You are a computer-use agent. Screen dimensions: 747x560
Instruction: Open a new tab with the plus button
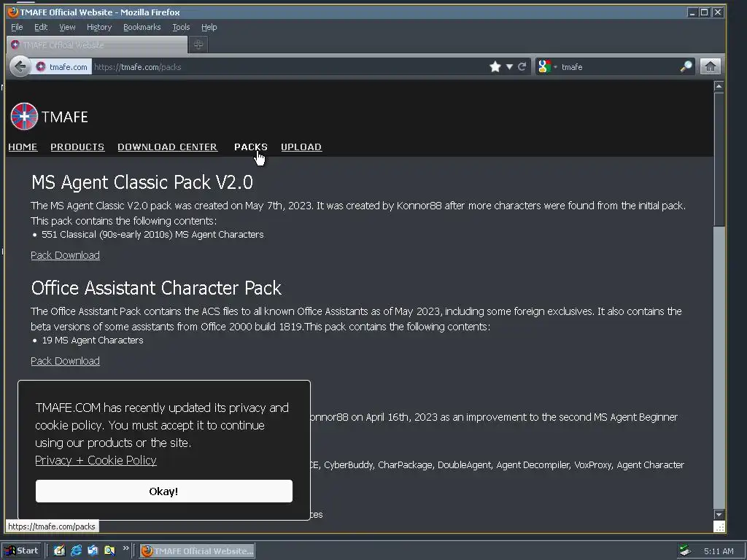point(198,44)
